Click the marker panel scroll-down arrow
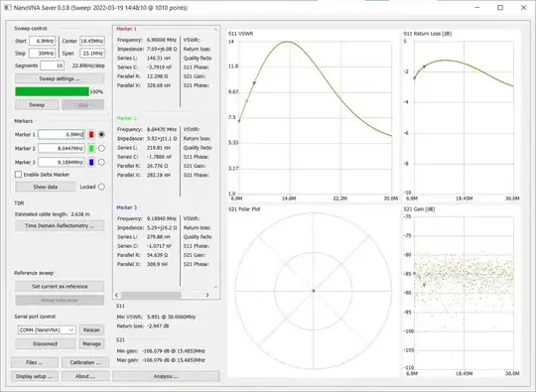 click(215, 287)
